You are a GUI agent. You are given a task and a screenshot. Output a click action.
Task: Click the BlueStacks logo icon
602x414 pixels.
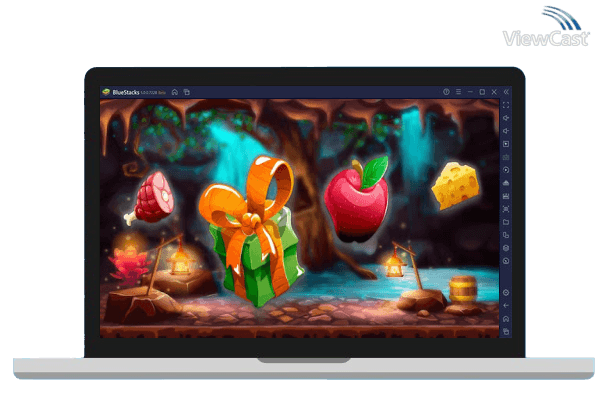click(x=106, y=92)
